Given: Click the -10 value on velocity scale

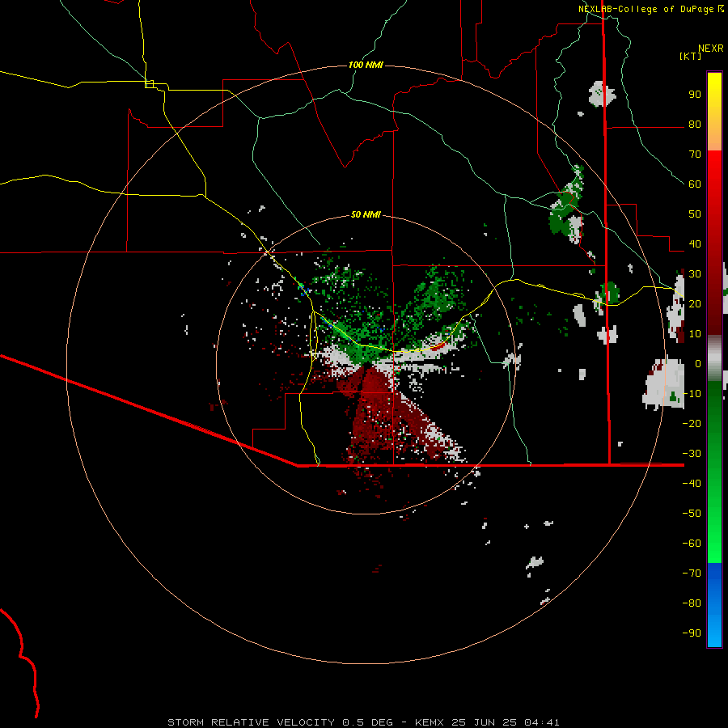Looking at the screenshot, I should point(692,394).
